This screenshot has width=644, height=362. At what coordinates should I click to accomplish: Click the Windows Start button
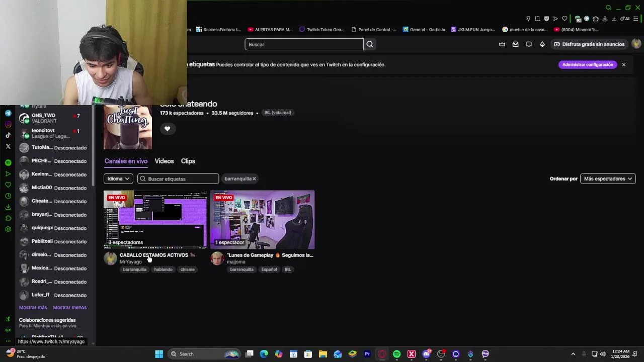[x=159, y=354]
